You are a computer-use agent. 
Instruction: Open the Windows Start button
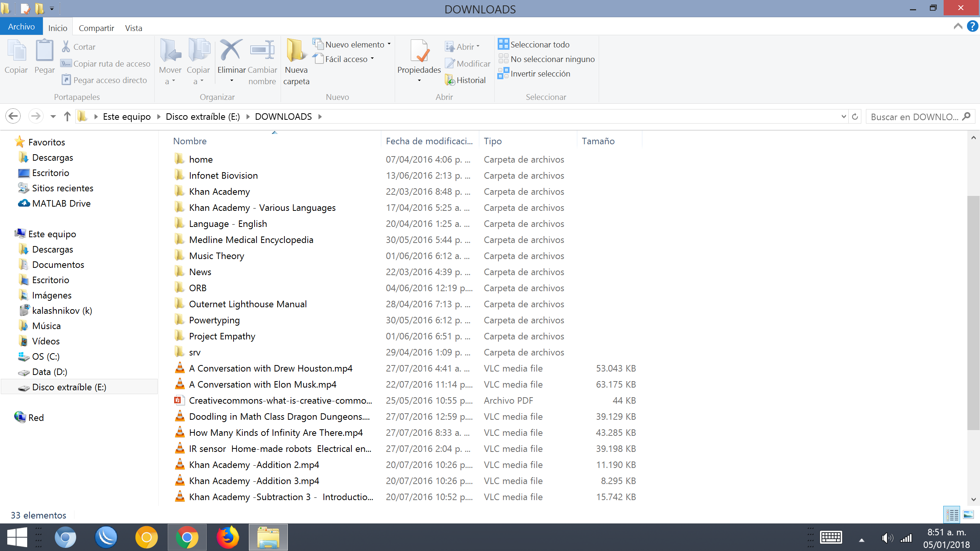point(17,537)
